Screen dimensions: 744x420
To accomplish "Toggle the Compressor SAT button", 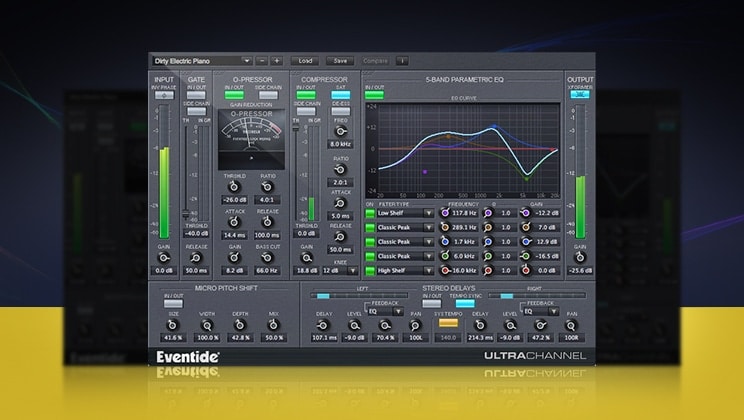I will pos(341,95).
